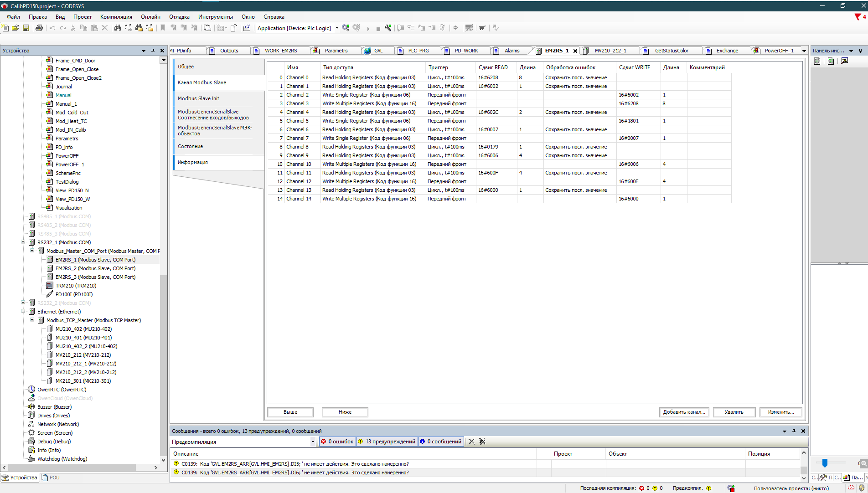Open the Проект menu
This screenshot has height=493, width=868.
(83, 17)
